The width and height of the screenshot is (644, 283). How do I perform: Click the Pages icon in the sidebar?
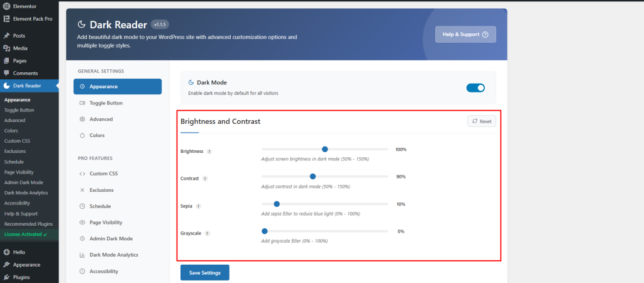click(x=6, y=61)
